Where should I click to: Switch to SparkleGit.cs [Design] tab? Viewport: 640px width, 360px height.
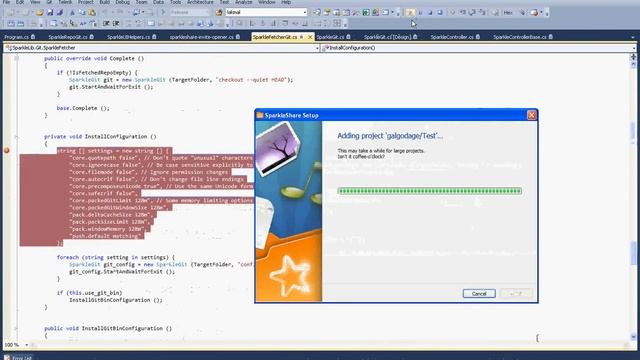[x=390, y=37]
